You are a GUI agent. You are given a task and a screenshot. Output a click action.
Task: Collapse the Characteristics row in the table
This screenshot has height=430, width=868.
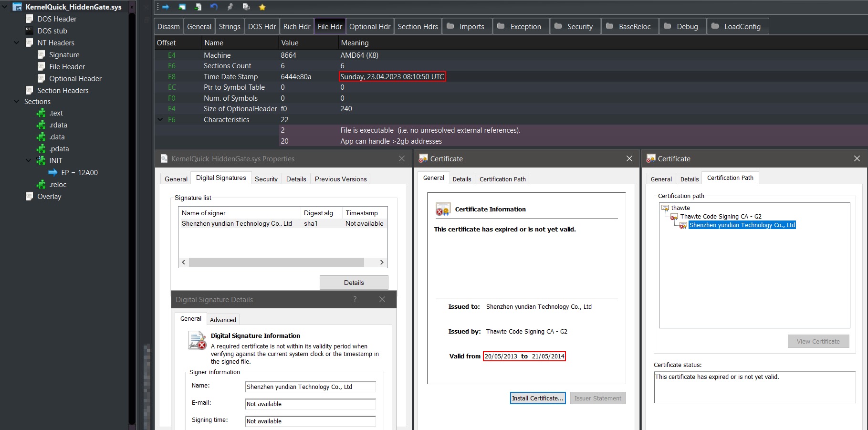(160, 120)
